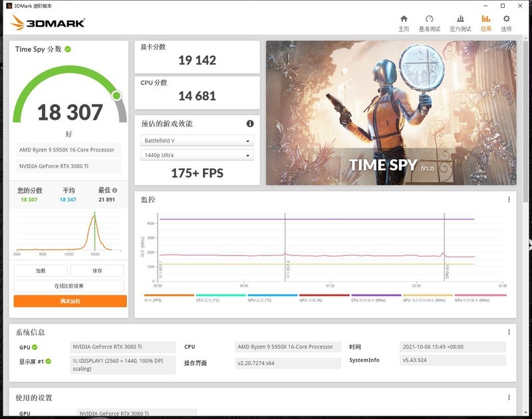Open the Battlefield V game dropdown
The width and height of the screenshot is (532, 419).
pos(197,140)
